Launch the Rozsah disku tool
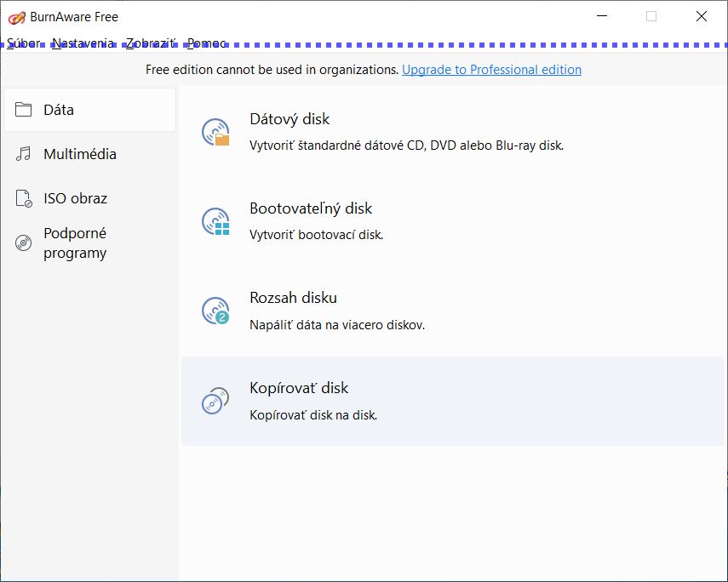728x582 pixels. pos(453,311)
